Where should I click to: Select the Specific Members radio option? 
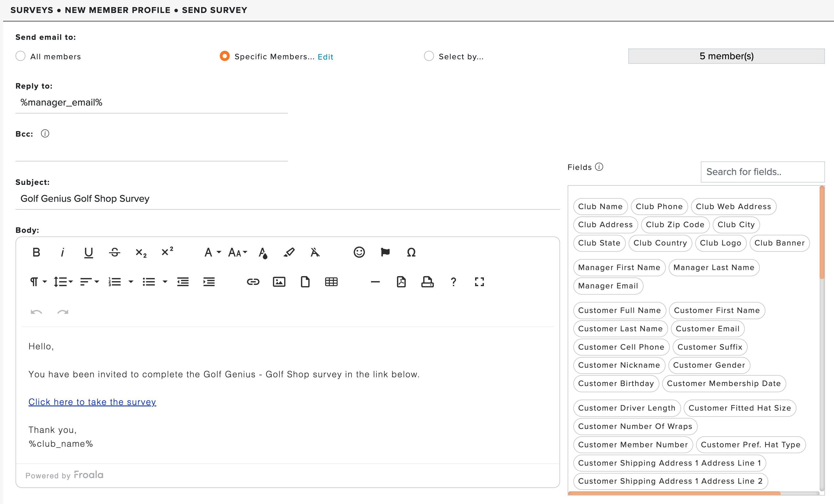[224, 56]
